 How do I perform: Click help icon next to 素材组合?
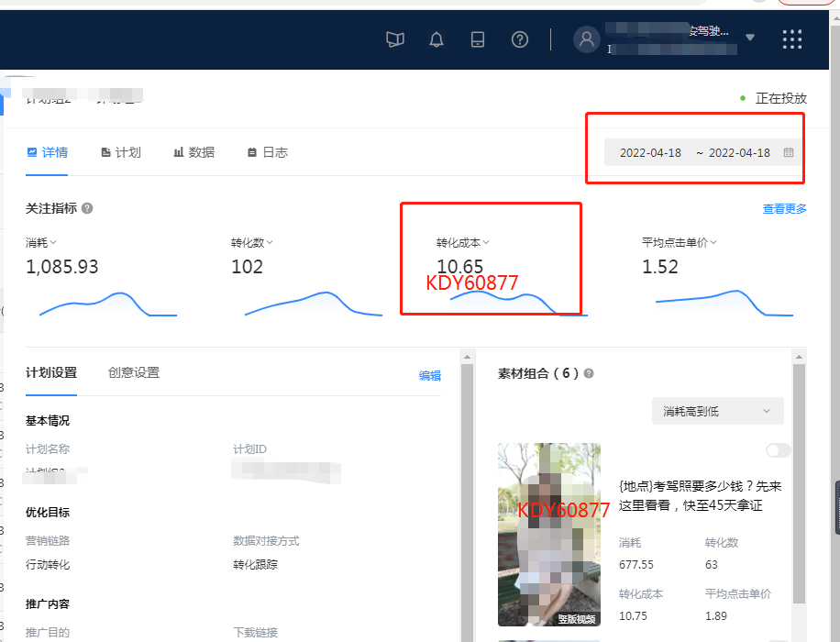point(588,373)
